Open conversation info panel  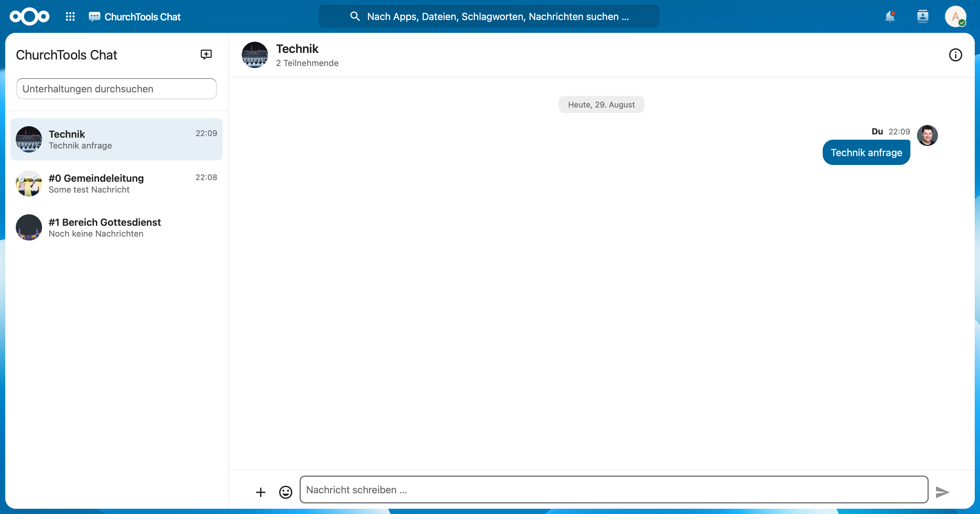pyautogui.click(x=955, y=55)
